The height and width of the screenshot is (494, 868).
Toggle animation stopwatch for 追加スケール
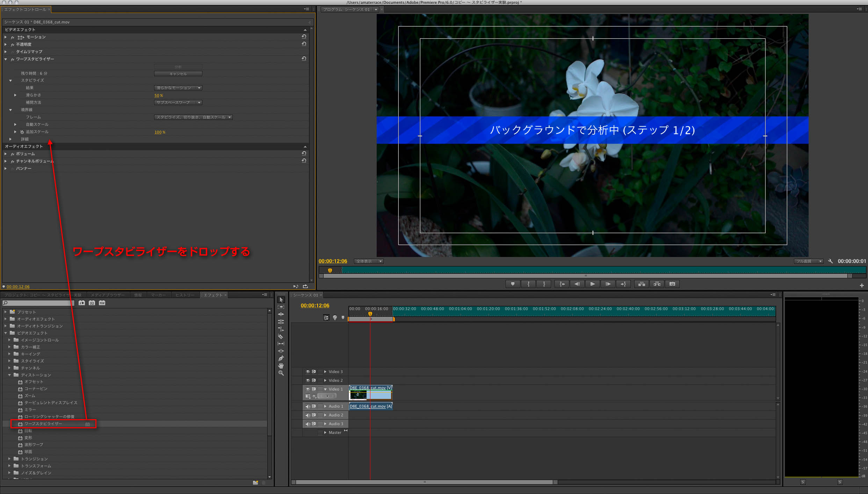22,132
